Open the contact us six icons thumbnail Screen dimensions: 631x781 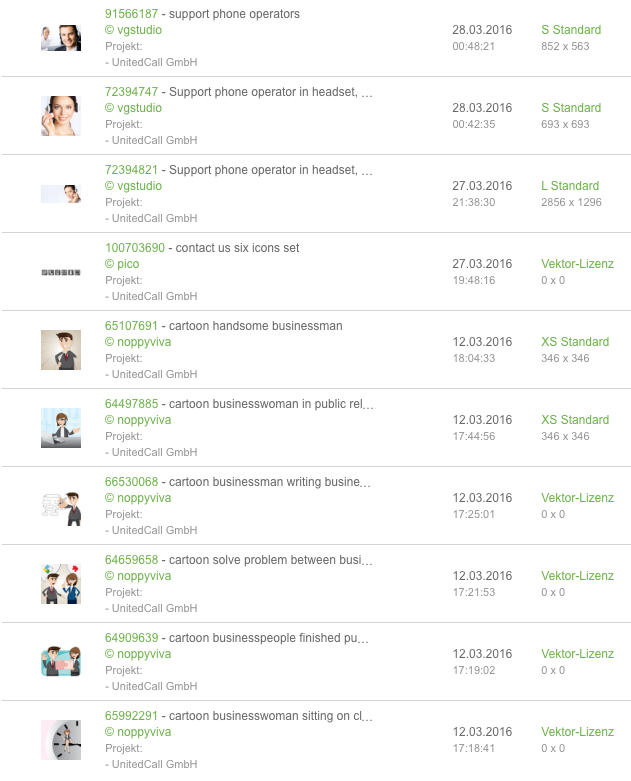[x=61, y=272]
